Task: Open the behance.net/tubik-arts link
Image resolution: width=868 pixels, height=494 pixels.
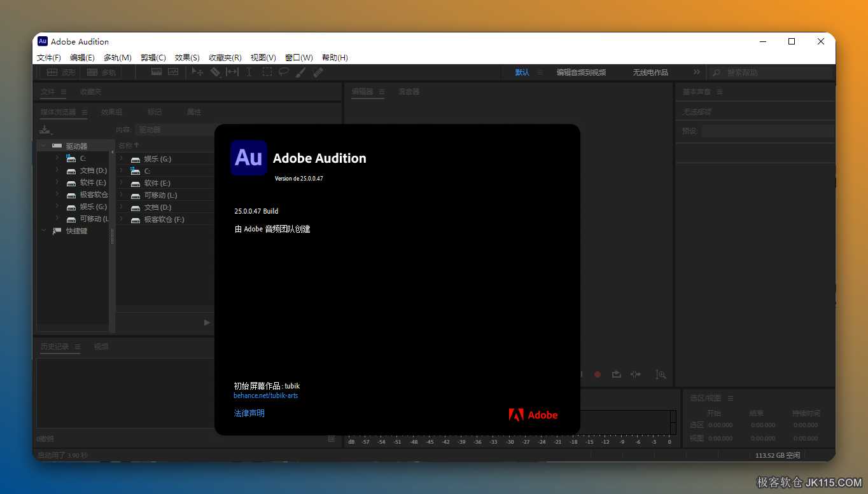Action: (x=266, y=395)
